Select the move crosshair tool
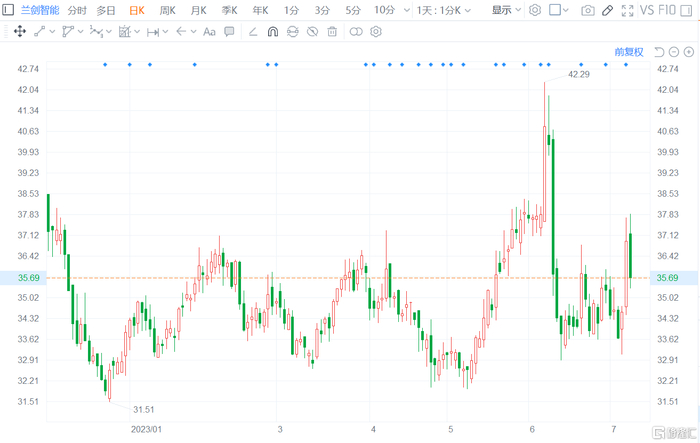This screenshot has width=700, height=443. point(20,31)
